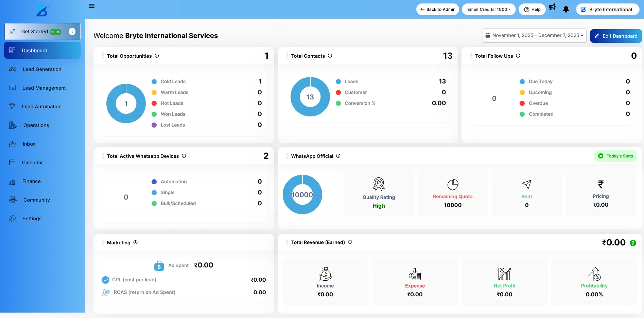Click info icon next to WhatsApp Official
644x318 pixels.
point(338,156)
